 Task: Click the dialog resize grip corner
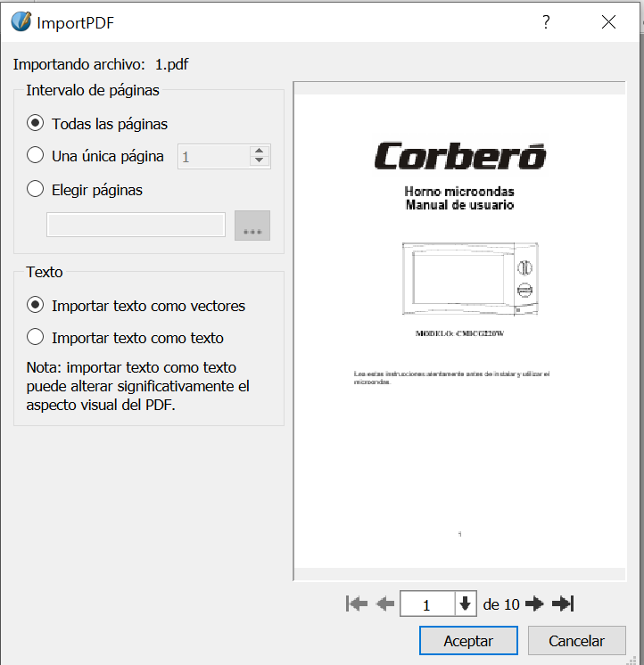632,660
